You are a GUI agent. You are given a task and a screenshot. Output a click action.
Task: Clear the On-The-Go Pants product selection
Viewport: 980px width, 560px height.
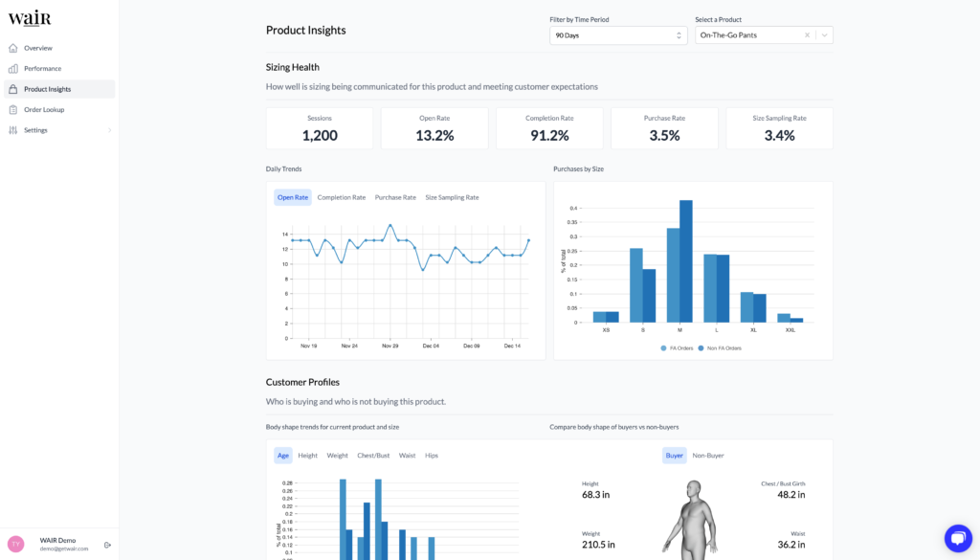[807, 35]
